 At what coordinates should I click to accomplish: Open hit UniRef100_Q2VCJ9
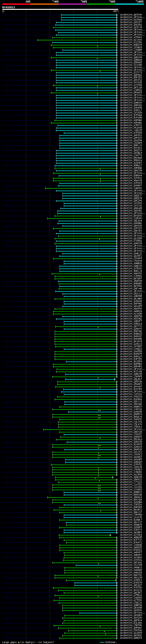pos(131,27)
